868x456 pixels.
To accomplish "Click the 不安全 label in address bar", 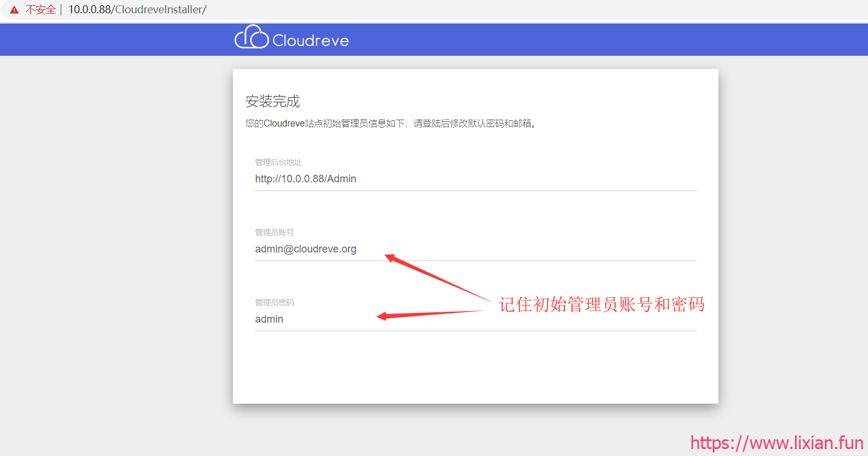I will (x=40, y=10).
